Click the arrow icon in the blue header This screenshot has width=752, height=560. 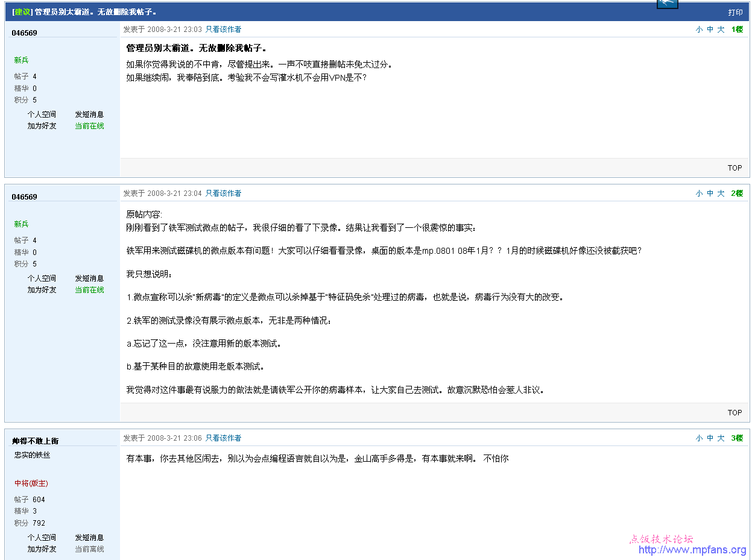[667, 4]
